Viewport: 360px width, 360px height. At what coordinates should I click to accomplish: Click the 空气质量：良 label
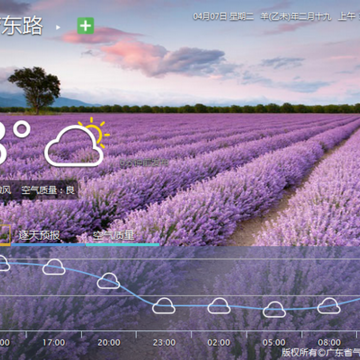48,190
